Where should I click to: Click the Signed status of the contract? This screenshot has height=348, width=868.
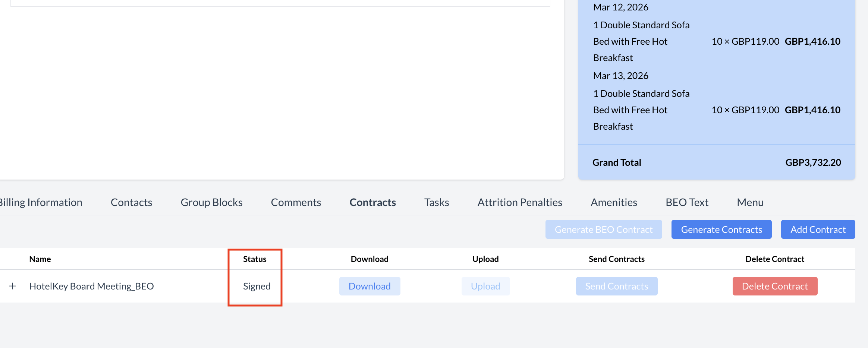tap(257, 286)
